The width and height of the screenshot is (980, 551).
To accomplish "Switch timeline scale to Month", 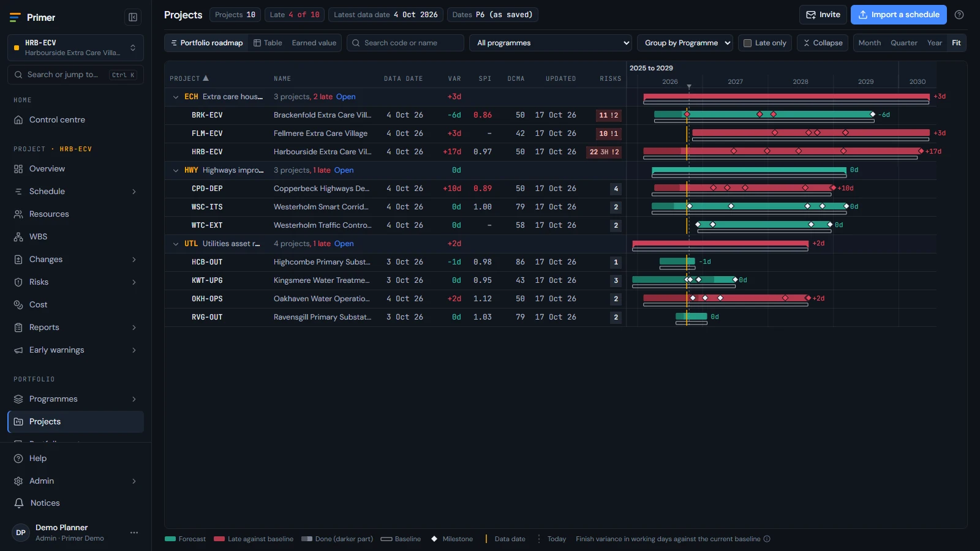I will (869, 43).
